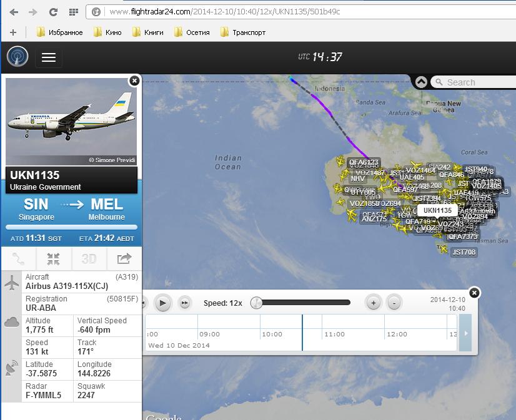Click the satellite dish icon beside Latitude

click(x=12, y=368)
